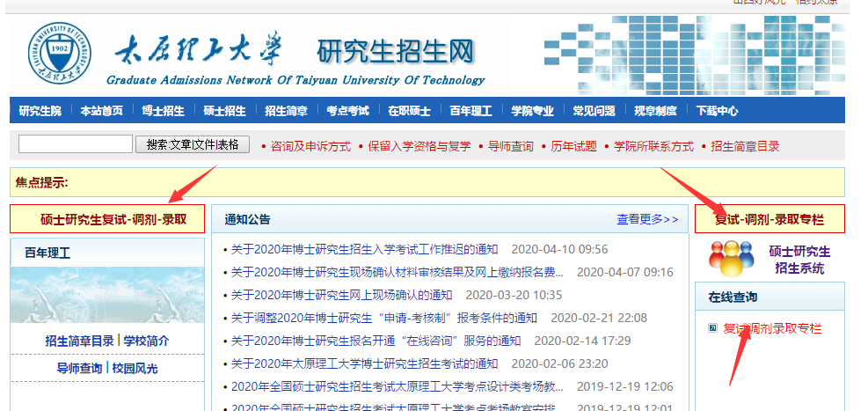Click the 硕士研究生招生系统 people icon

click(731, 258)
